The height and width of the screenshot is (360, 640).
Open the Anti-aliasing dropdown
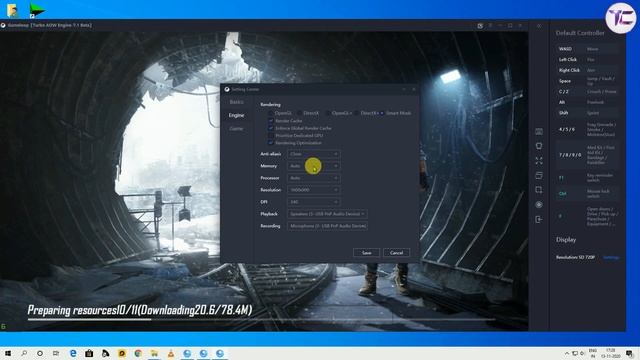click(x=313, y=154)
